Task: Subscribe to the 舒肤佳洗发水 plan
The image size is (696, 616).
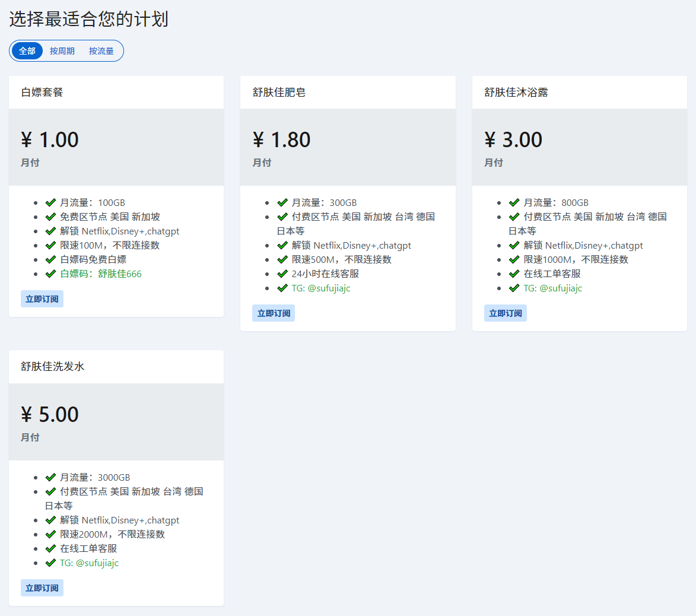Action: click(42, 588)
